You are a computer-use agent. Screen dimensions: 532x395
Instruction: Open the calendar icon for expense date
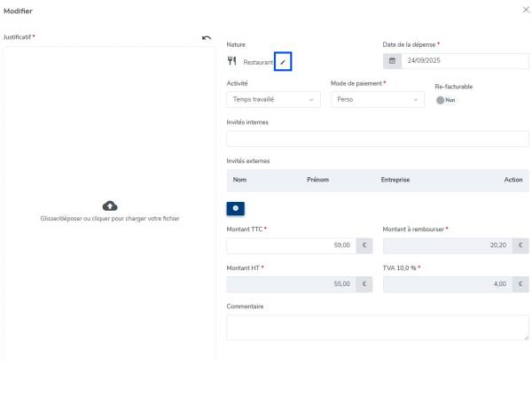(x=392, y=62)
